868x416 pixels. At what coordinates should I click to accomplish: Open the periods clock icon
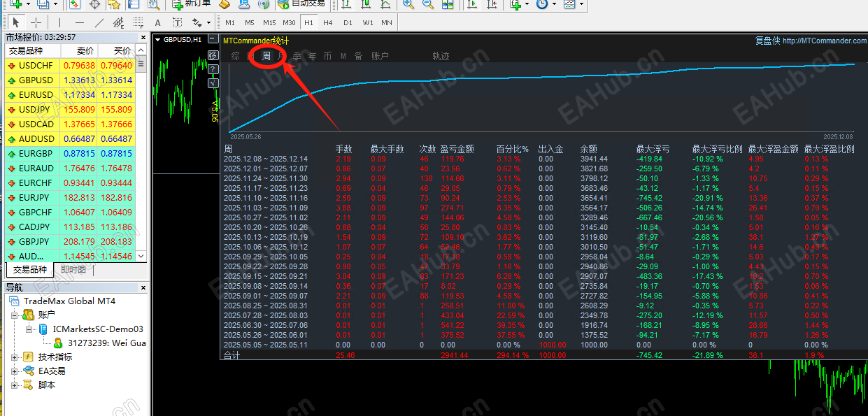coord(542,4)
